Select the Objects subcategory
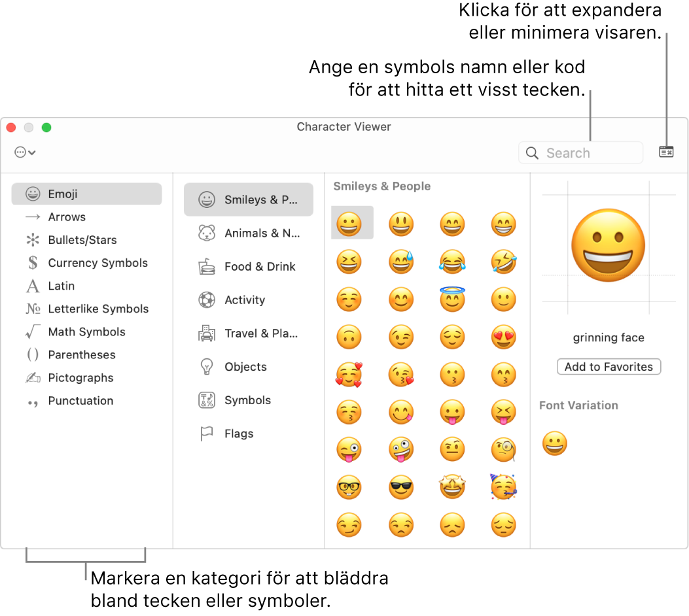This screenshot has width=689, height=616. (248, 367)
